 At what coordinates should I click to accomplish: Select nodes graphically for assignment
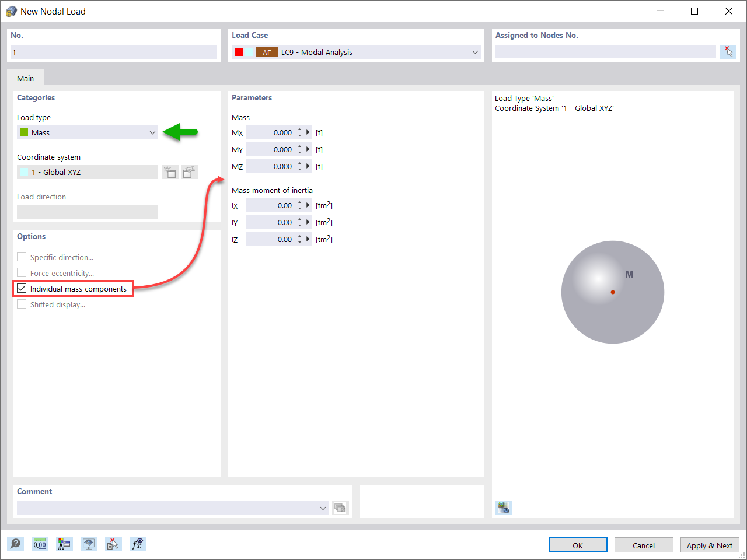point(728,51)
